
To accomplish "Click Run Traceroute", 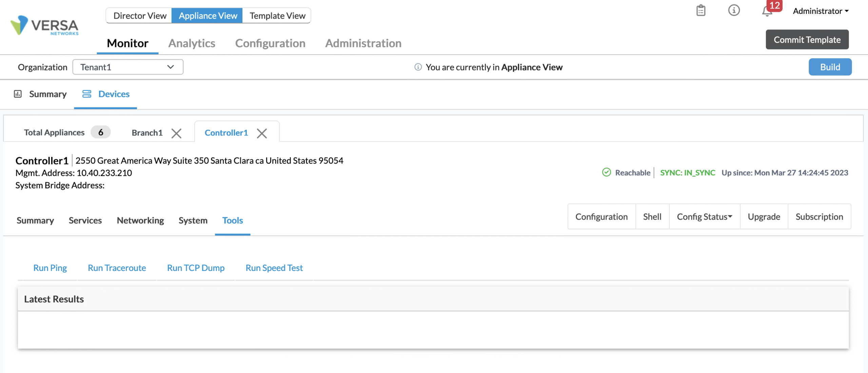I will coord(117,268).
